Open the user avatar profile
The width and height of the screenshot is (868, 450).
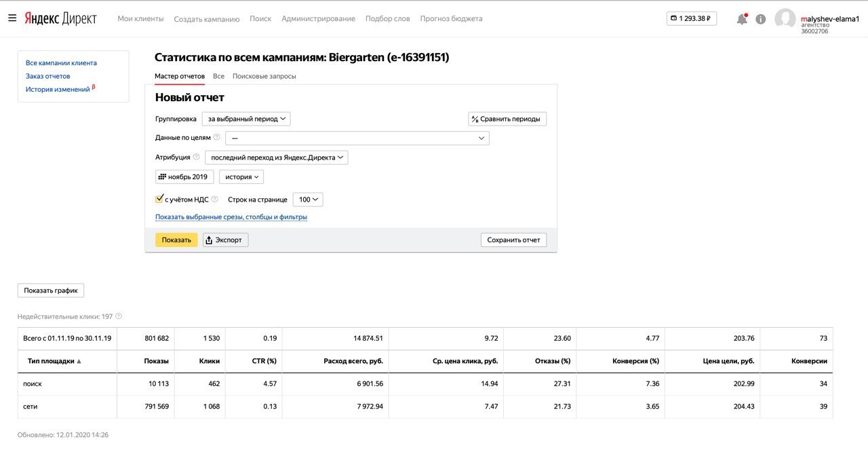785,19
